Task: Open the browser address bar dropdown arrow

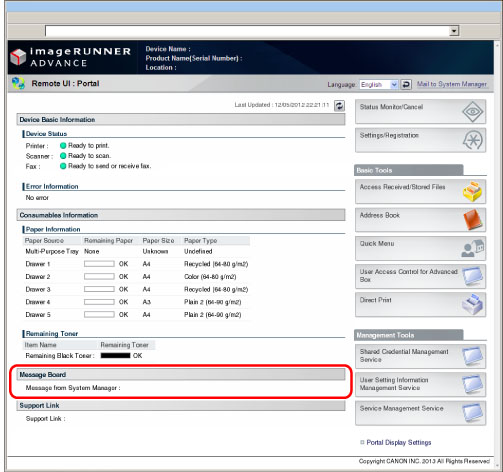Action: [x=454, y=31]
